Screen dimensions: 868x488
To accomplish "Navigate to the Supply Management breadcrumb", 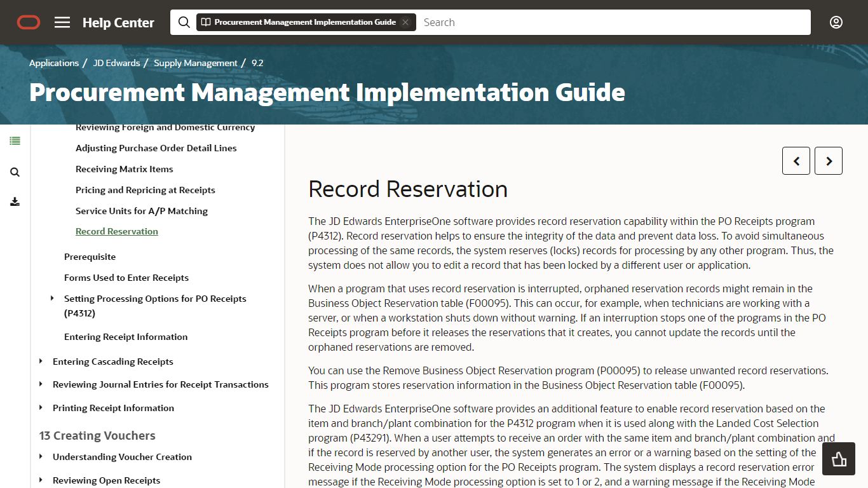I will coord(196,63).
